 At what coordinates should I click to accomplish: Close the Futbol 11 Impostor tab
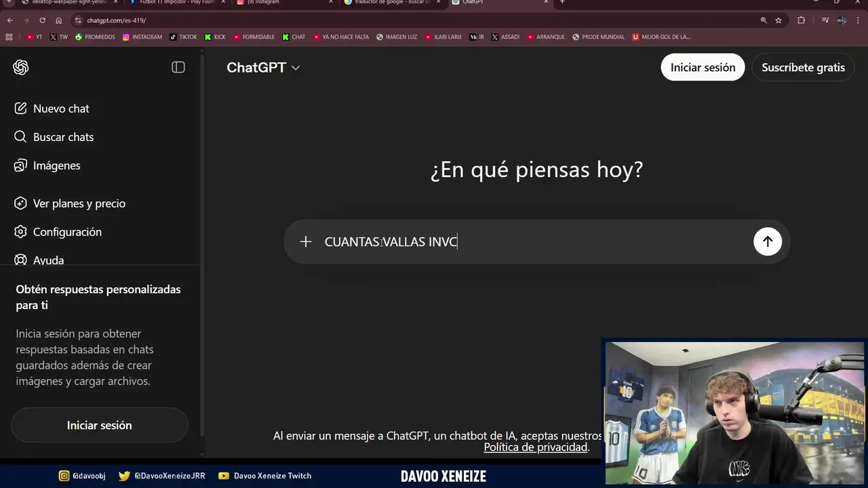point(223,2)
